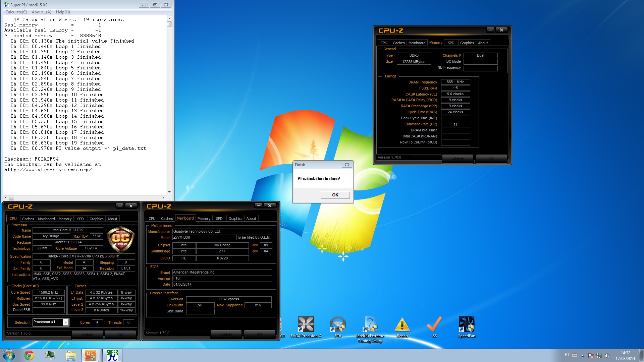Click Validate in Mainboard CPU-Z window
This screenshot has height=362, width=644.
pos(226,334)
